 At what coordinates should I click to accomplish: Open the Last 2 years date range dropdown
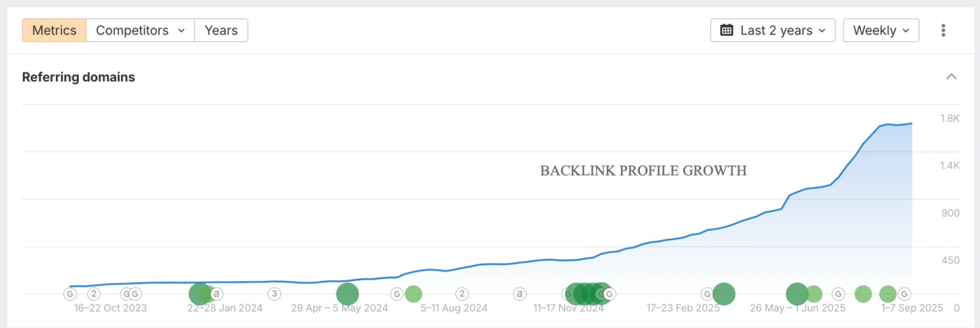point(772,30)
